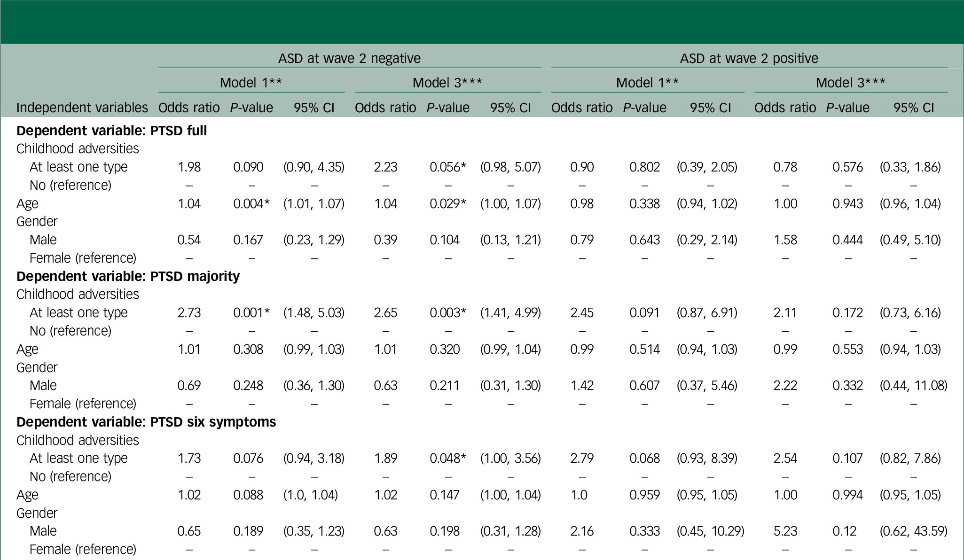Click the leftmost 'Model 1**' header
964x560 pixels.
tap(251, 83)
